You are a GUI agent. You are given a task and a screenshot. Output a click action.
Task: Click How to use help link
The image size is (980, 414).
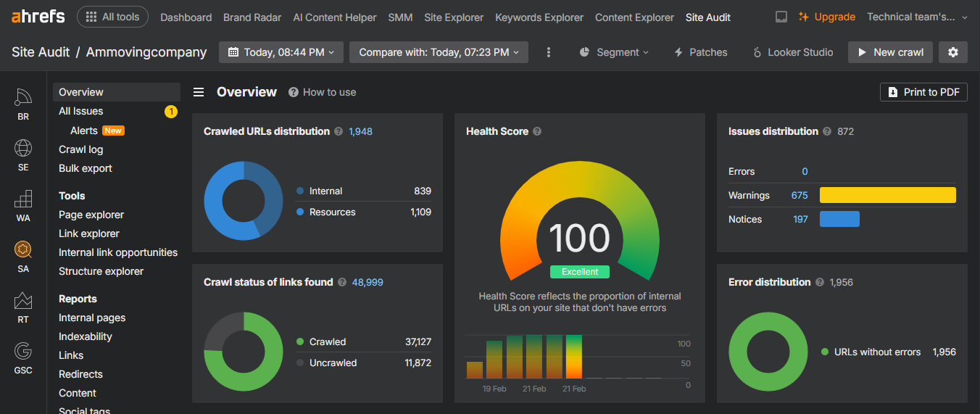point(323,92)
